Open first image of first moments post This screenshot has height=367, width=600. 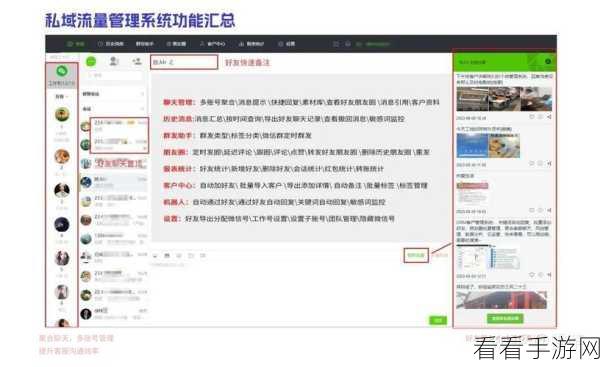tap(471, 99)
